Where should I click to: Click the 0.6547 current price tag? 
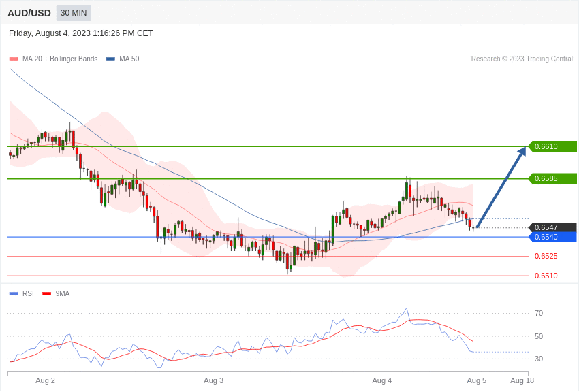pos(552,227)
